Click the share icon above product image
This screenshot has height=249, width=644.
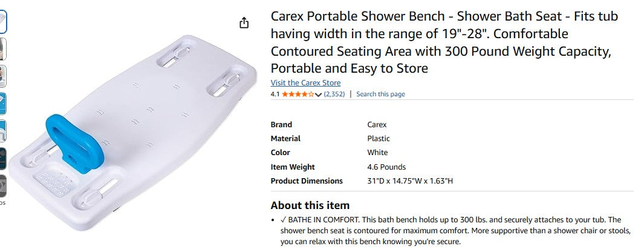point(244,23)
